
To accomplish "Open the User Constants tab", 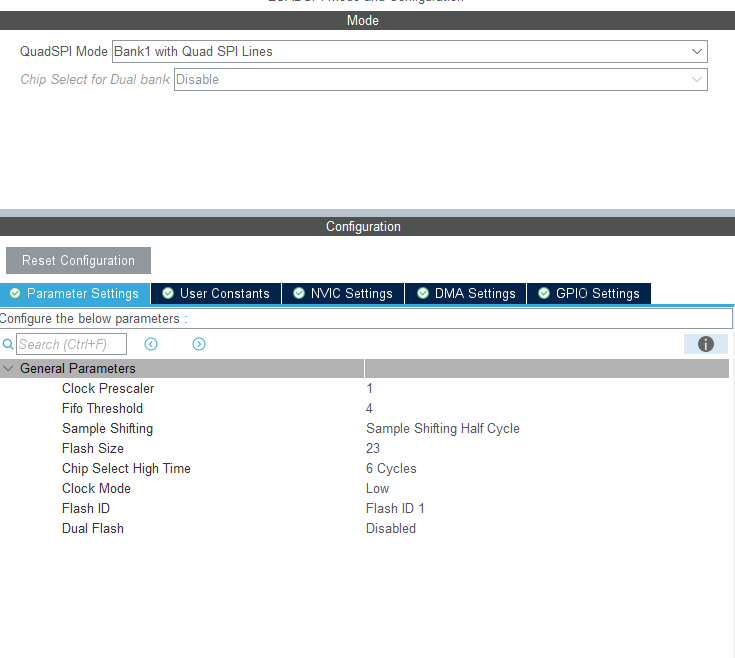I will tap(216, 293).
